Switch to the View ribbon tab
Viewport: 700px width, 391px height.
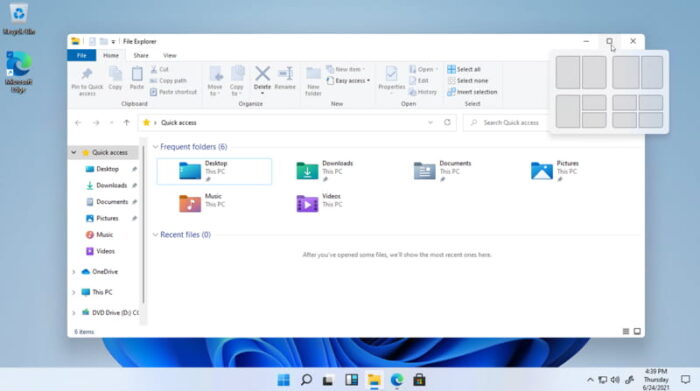pos(170,55)
